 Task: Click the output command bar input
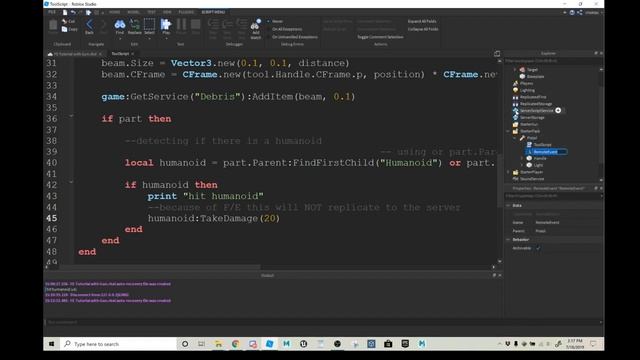coord(322,322)
